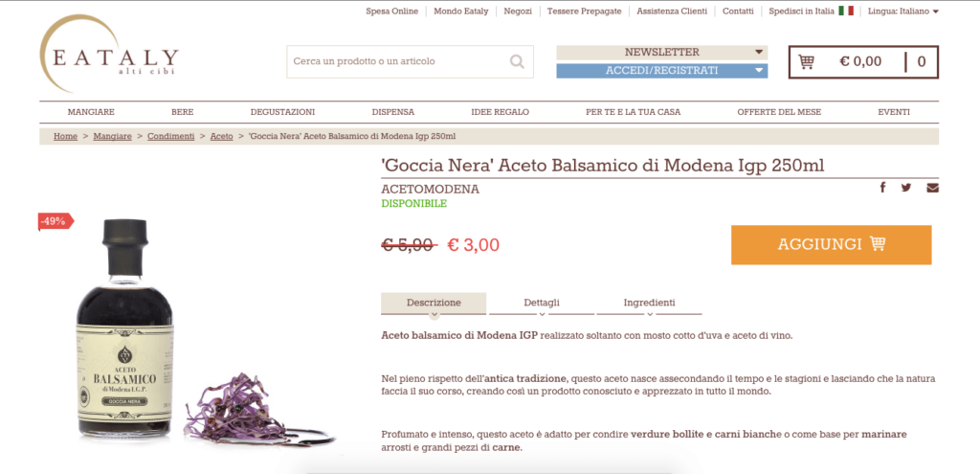This screenshot has width=980, height=474.
Task: Click the search magnifier icon
Action: (516, 61)
